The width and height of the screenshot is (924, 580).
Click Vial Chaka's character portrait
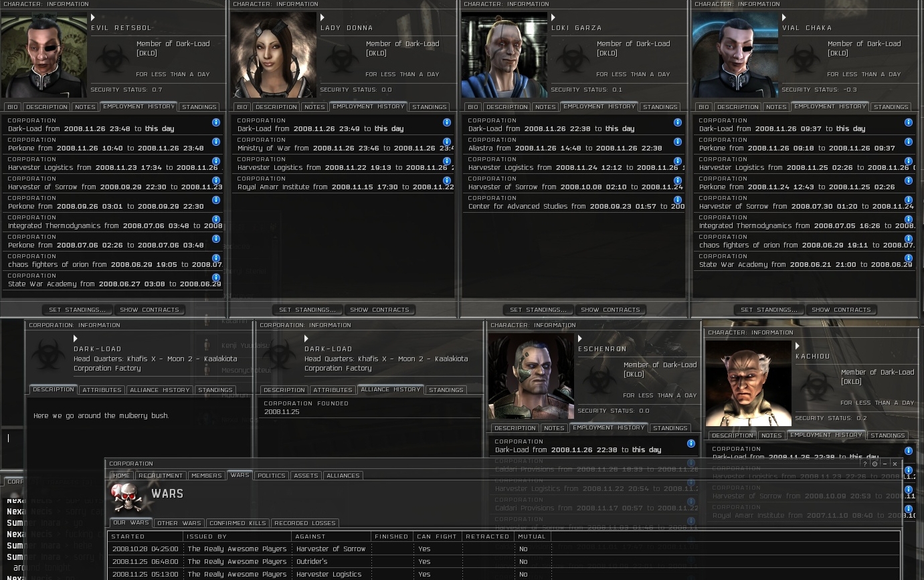tap(735, 56)
